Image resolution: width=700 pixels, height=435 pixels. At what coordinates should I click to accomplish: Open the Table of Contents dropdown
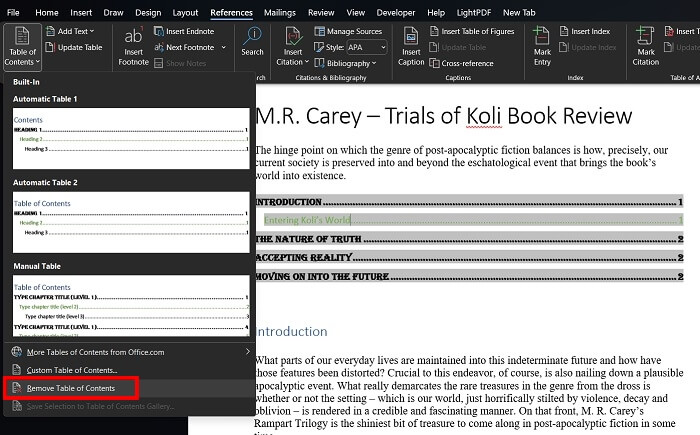[21, 48]
